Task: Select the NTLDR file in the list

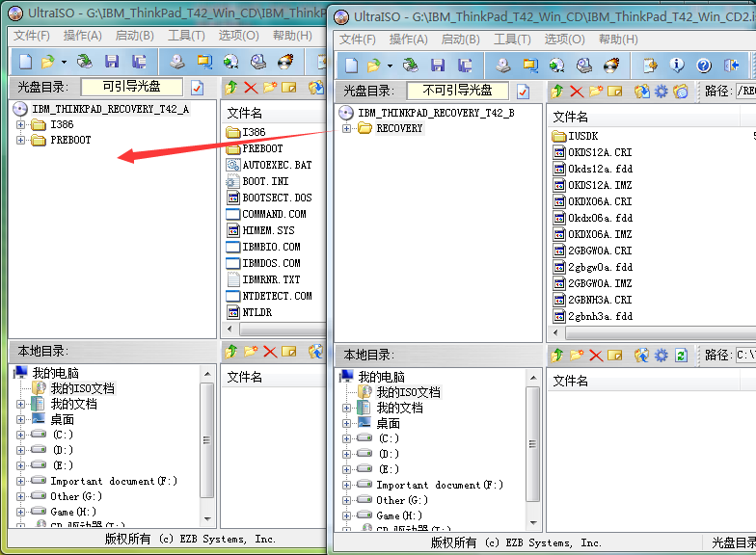Action: click(x=256, y=312)
